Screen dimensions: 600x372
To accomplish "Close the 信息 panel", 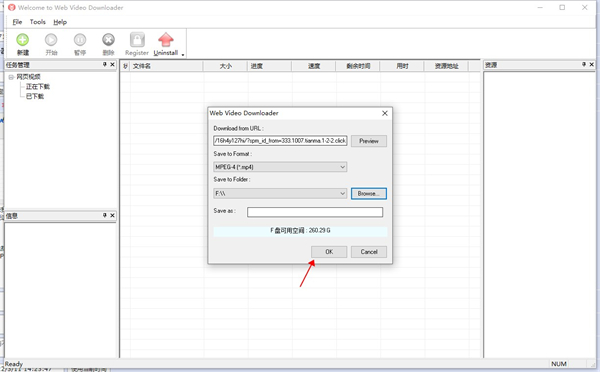I will pos(112,215).
